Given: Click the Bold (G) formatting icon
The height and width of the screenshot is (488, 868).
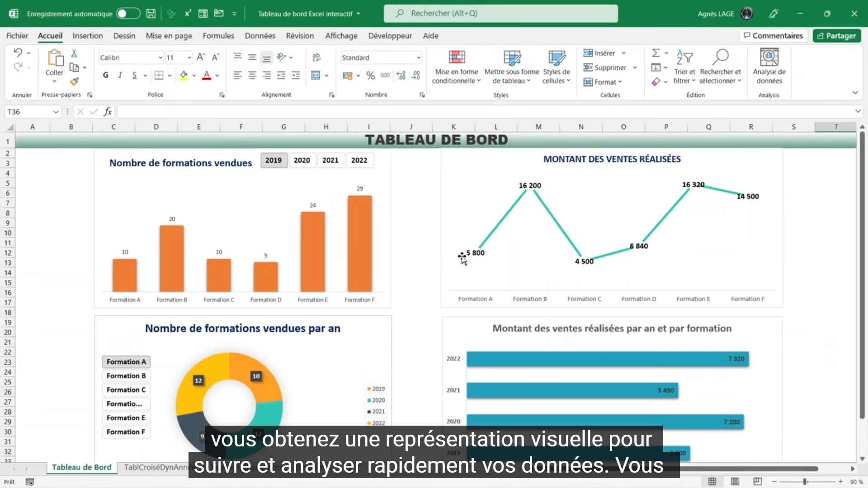Looking at the screenshot, I should [x=105, y=75].
